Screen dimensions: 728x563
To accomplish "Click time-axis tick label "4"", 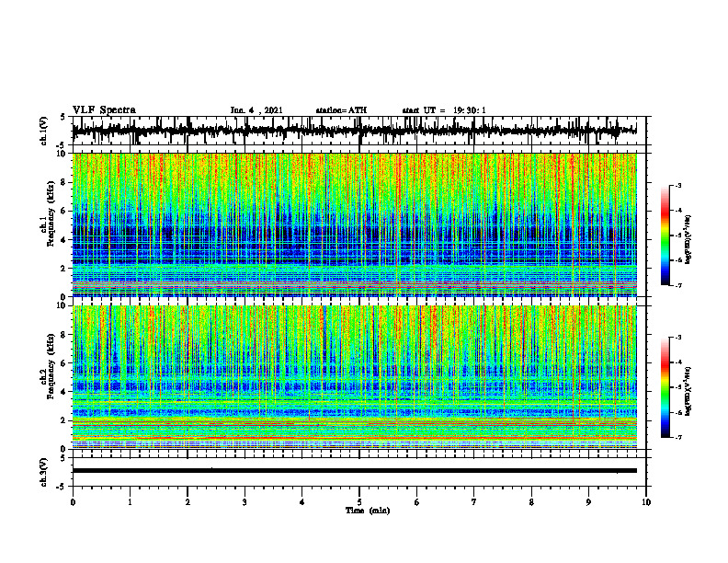I will point(302,502).
